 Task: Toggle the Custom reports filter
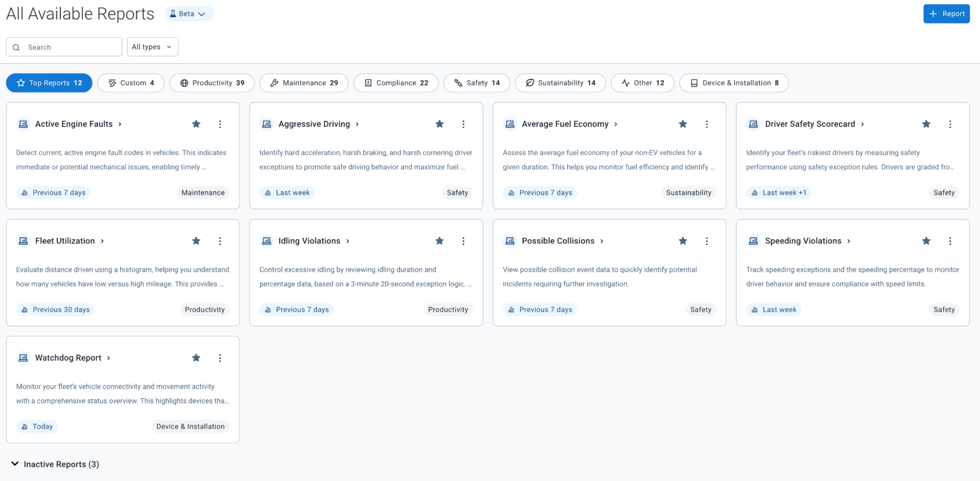point(130,82)
